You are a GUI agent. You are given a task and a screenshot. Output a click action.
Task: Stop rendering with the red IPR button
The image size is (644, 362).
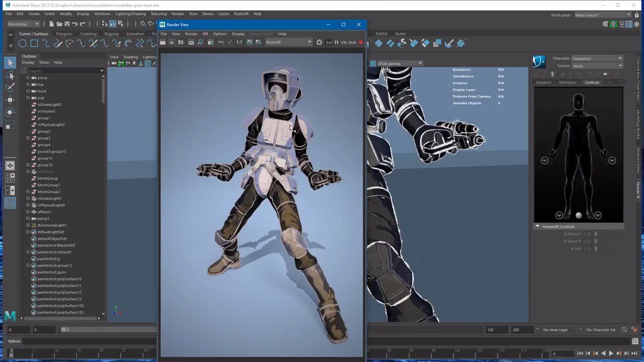[361, 42]
